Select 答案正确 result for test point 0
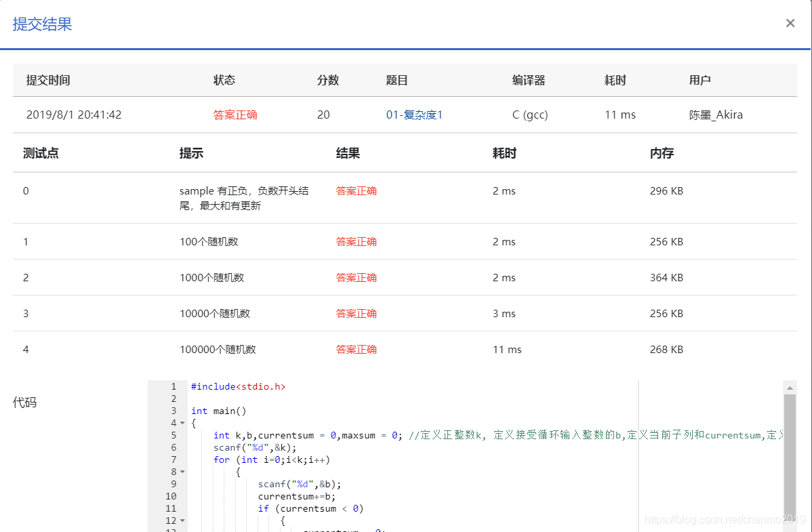This screenshot has width=812, height=532. pos(357,190)
